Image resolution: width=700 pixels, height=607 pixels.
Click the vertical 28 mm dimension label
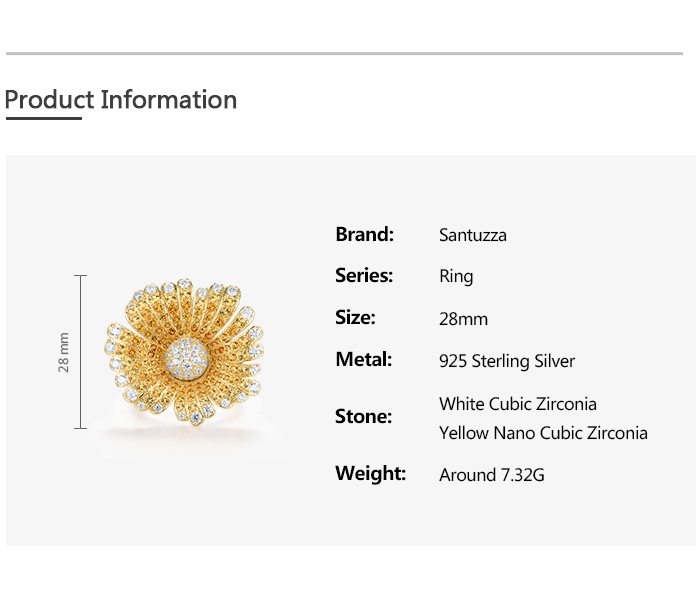[64, 352]
